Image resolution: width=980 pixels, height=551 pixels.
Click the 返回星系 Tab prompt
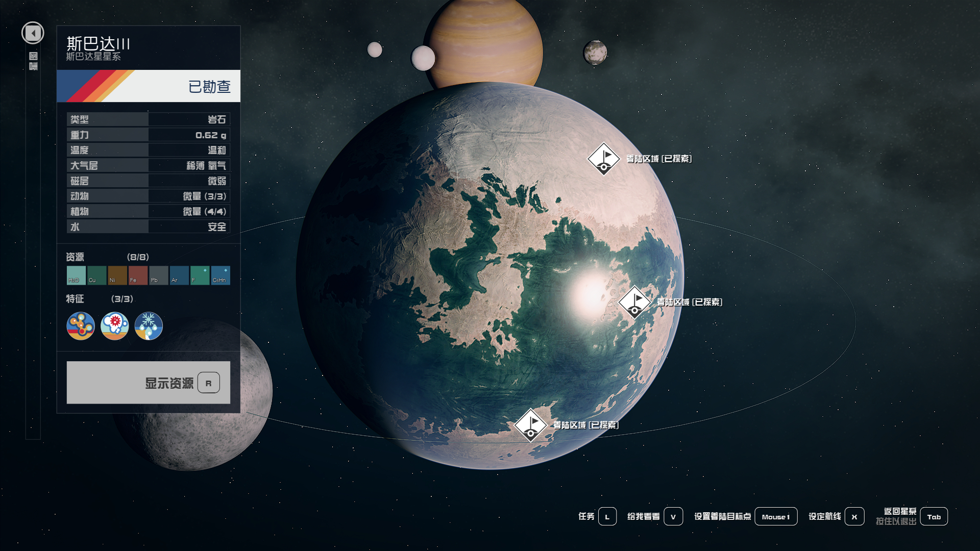(x=912, y=516)
